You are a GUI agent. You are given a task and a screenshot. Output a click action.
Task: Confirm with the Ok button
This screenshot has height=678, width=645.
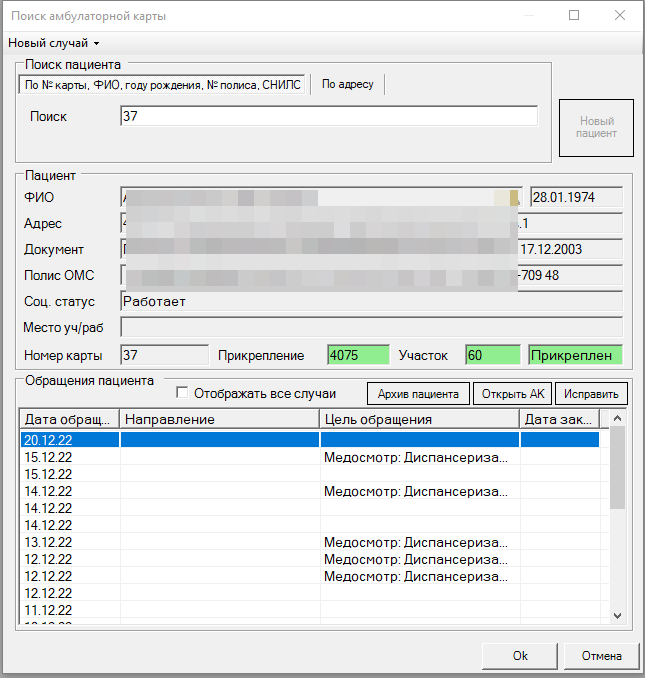(x=519, y=656)
